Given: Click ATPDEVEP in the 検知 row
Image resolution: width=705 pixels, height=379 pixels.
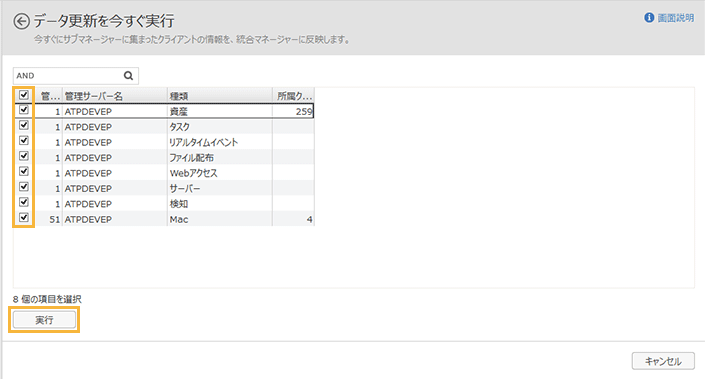Looking at the screenshot, I should [x=88, y=204].
